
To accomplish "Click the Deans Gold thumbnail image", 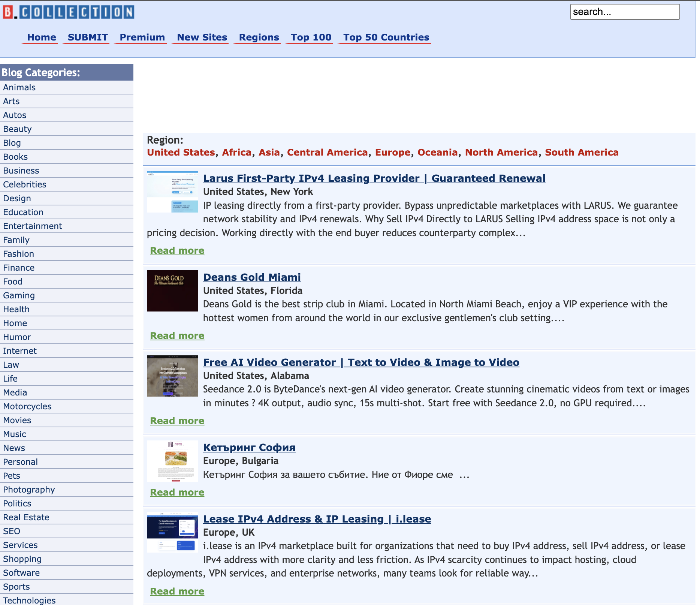I will tap(172, 291).
